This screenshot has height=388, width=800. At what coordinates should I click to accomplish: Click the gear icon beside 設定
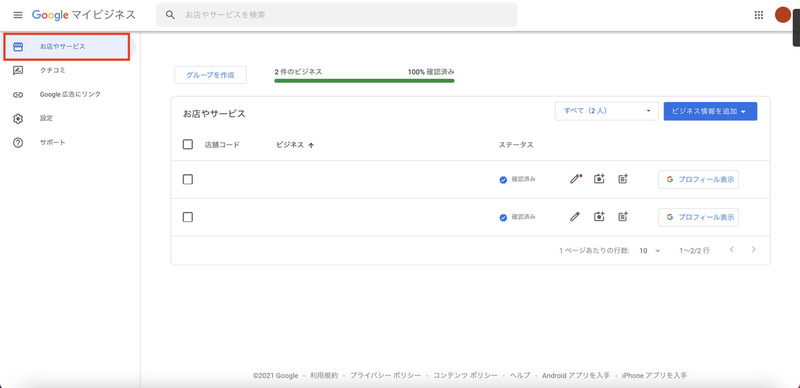coord(18,118)
